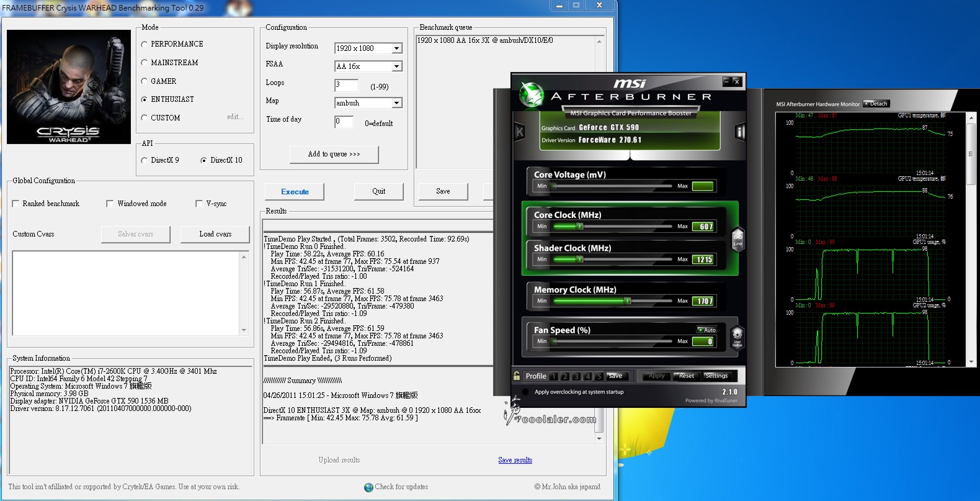Choose DirectX 9 API
The height and width of the screenshot is (501, 980).
coord(144,160)
